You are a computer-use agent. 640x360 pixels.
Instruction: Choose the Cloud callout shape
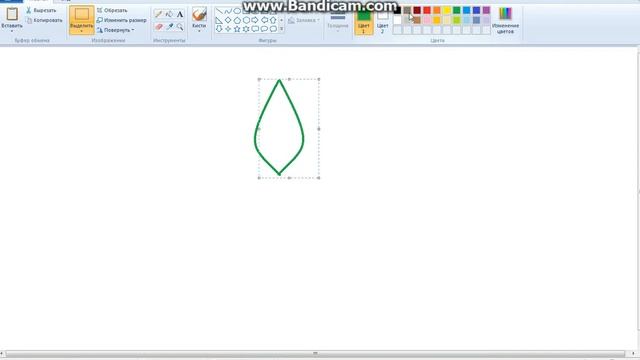pos(273,29)
